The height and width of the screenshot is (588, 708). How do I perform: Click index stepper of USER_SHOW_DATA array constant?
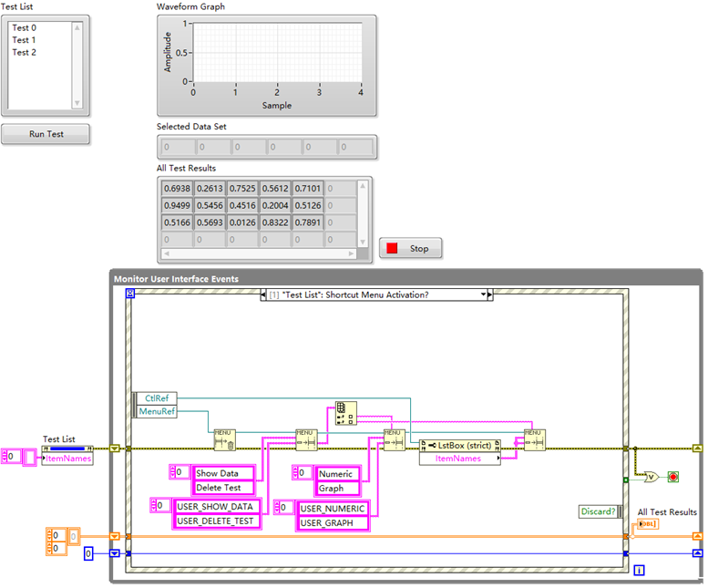pos(153,505)
